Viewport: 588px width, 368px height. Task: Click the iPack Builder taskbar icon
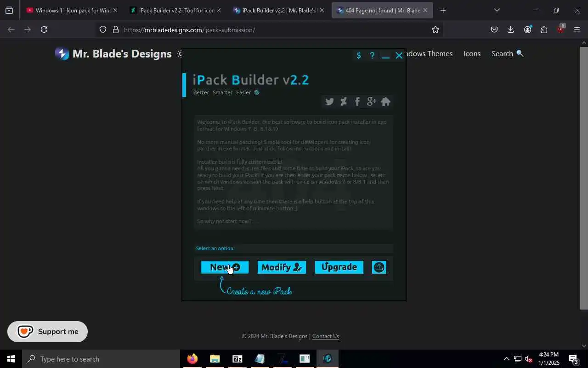coord(328,359)
